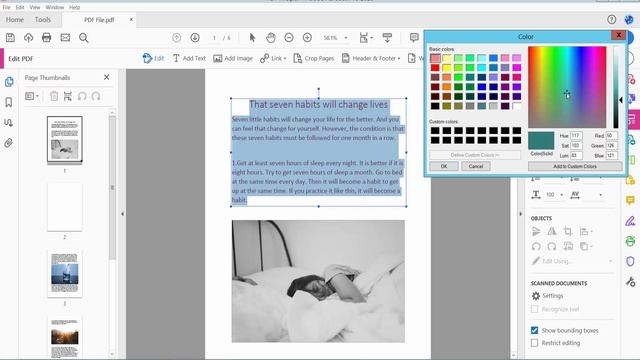Open the Help menu
The image size is (640, 360).
(x=74, y=7)
